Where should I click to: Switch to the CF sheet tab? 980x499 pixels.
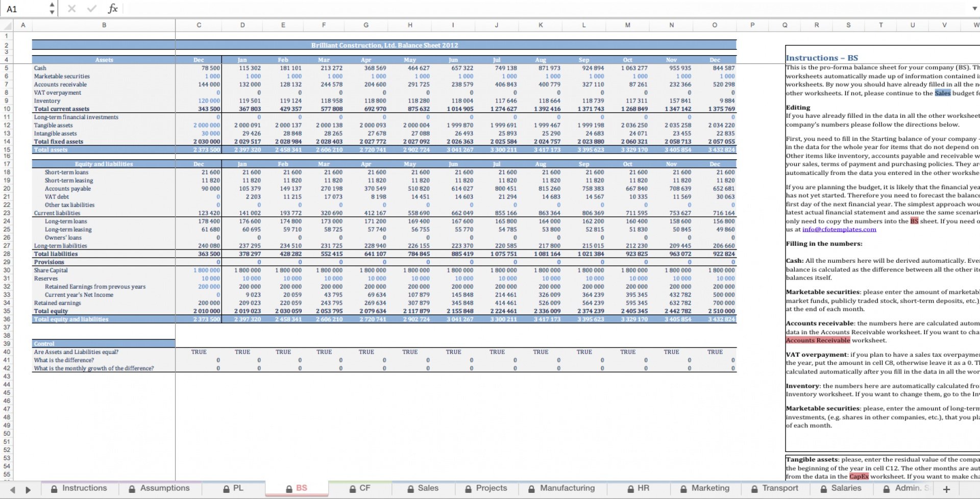click(x=360, y=488)
